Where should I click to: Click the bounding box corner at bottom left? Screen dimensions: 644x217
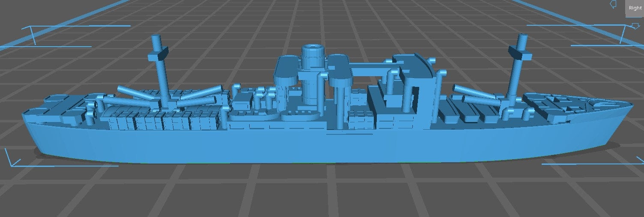tap(12, 164)
